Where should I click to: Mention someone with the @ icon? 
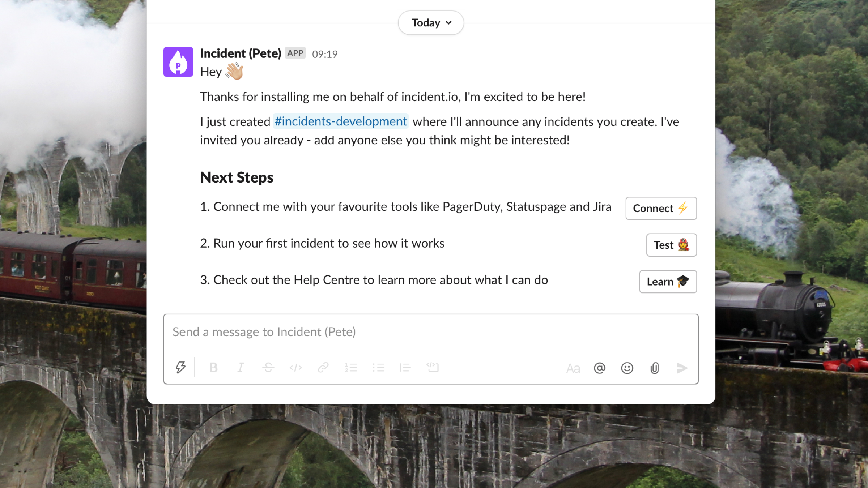coord(600,368)
